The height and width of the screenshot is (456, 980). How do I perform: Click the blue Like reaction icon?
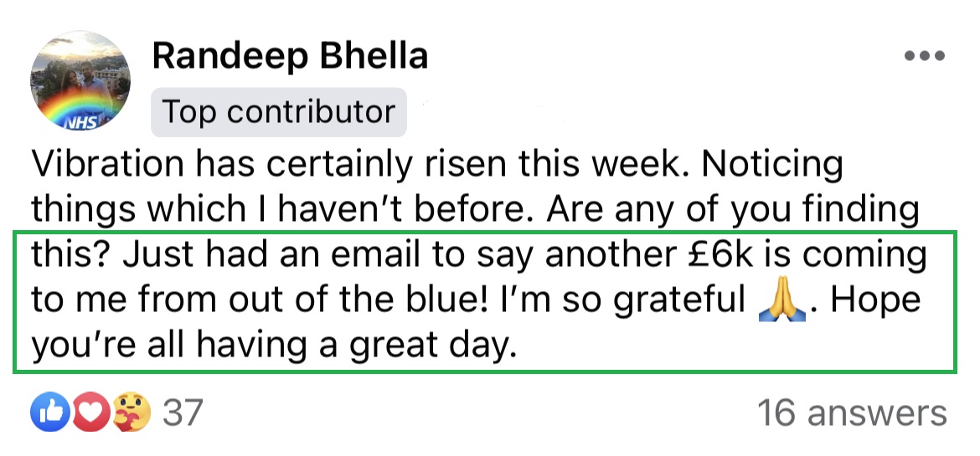50,412
